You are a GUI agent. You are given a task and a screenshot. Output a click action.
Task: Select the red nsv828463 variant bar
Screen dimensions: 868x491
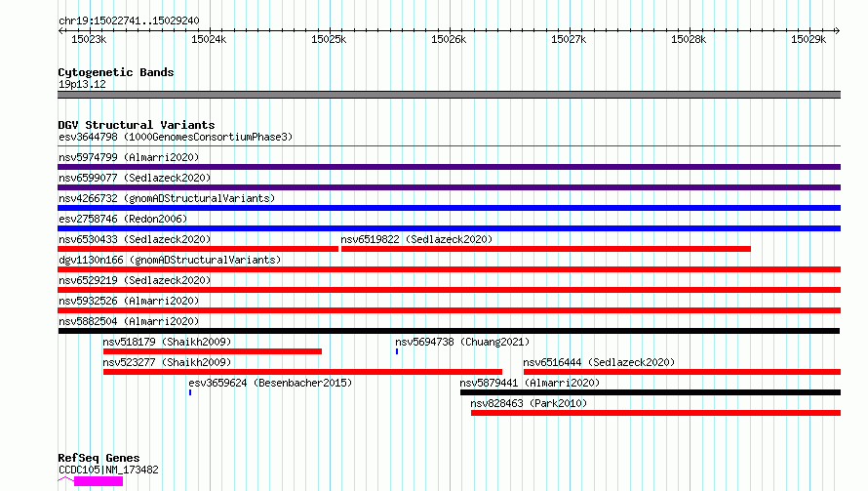(x=656, y=413)
